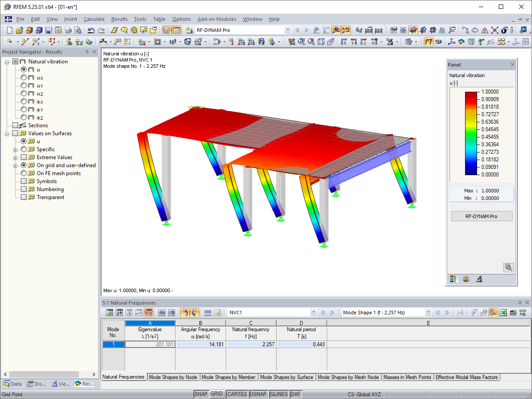
Task: Select the Mode No. 1 table row
Action: (113, 344)
